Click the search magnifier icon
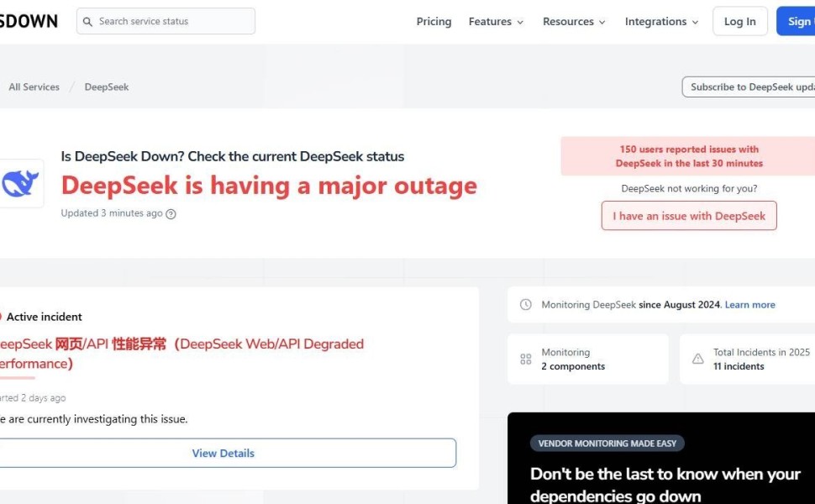Image resolution: width=815 pixels, height=504 pixels. click(88, 22)
